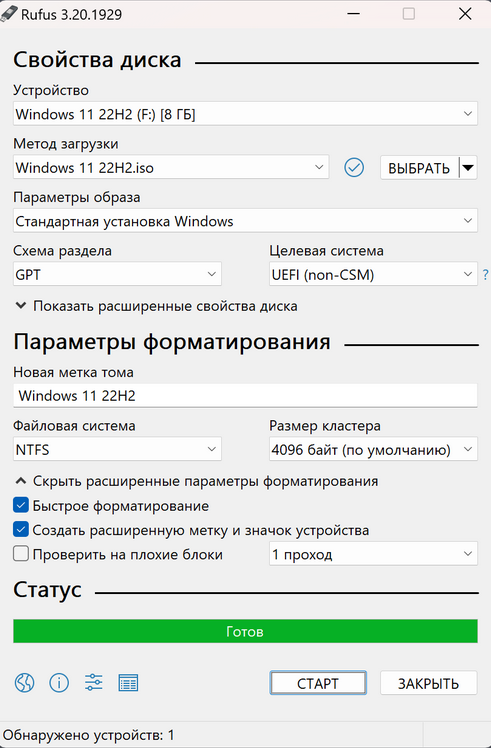Enable Проверить на плохие блоки checkbox
This screenshot has height=748, width=491.
pyautogui.click(x=21, y=554)
